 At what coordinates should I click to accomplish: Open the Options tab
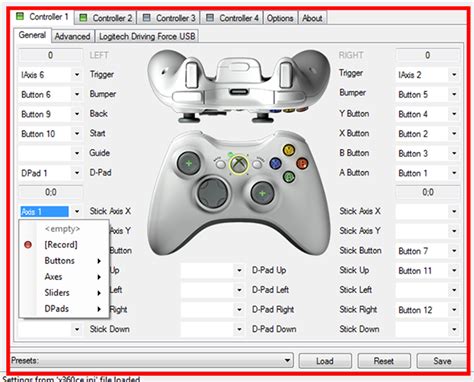280,18
